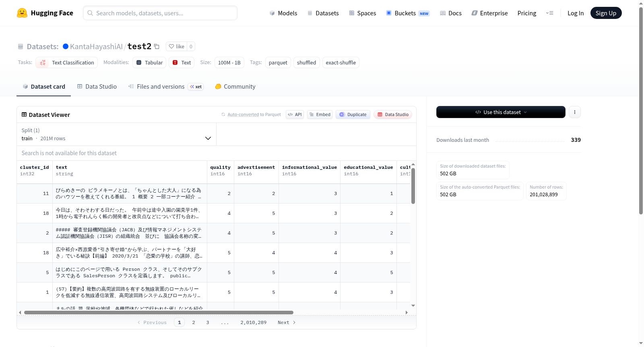This screenshot has height=347, width=644.
Task: Click the Previous page control
Action: (152, 322)
